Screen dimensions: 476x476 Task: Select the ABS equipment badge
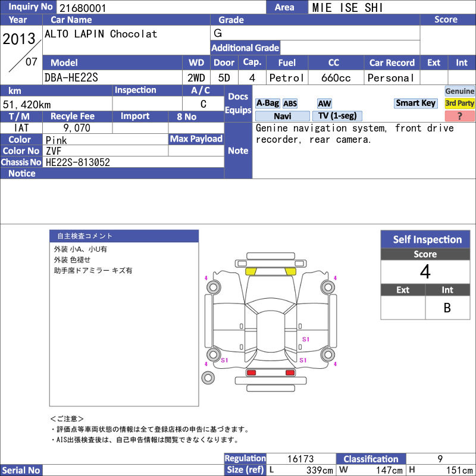290,104
